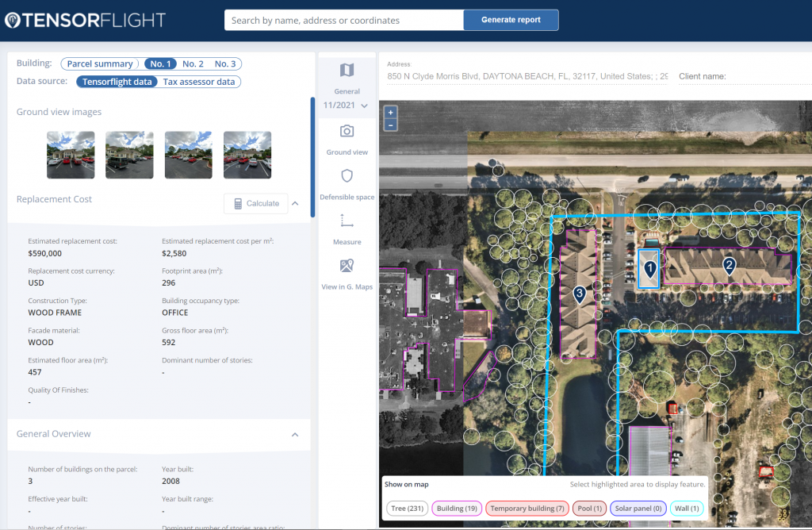Viewport: 812px width, 530px height.
Task: Open View in G. Maps icon
Action: pos(347,266)
